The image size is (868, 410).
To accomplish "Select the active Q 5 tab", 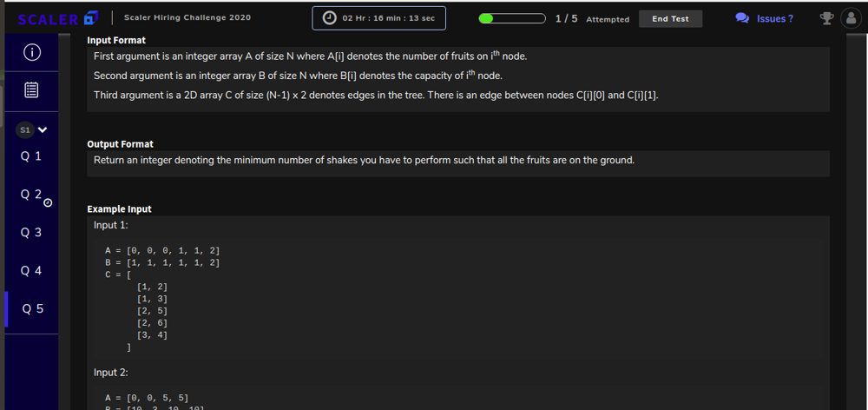I will pos(31,308).
